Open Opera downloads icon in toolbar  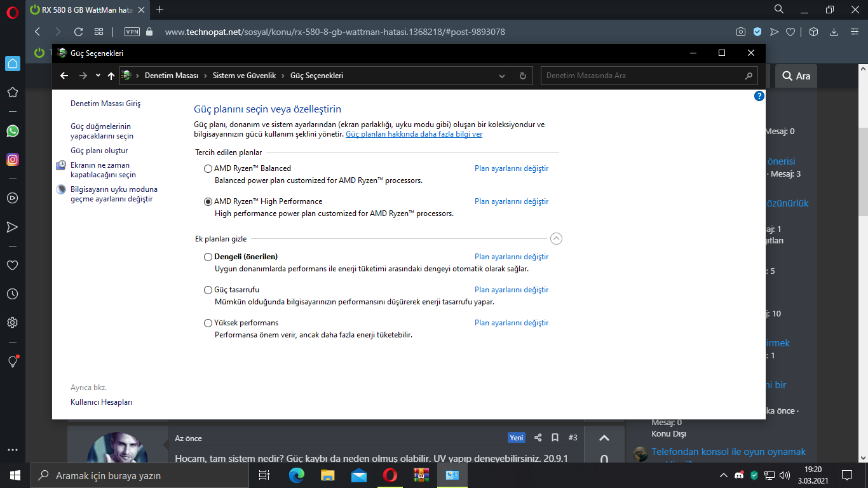834,32
